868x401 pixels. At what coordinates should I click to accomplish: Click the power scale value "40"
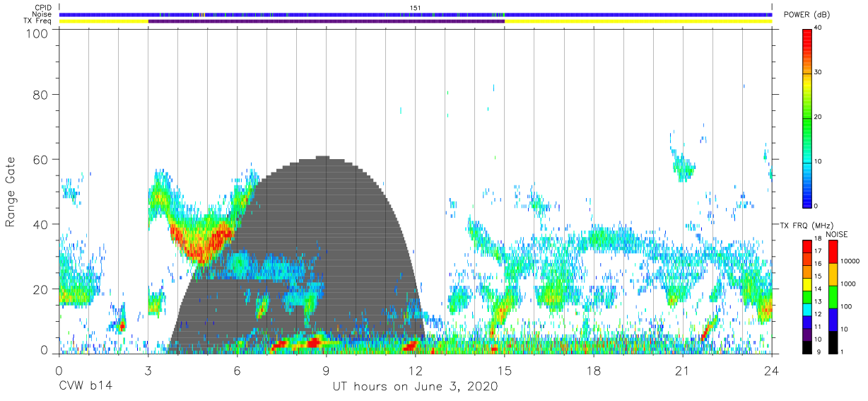tap(818, 28)
